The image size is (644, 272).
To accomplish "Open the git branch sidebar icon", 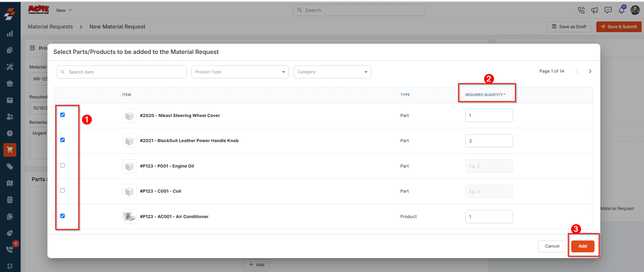I will point(10,266).
